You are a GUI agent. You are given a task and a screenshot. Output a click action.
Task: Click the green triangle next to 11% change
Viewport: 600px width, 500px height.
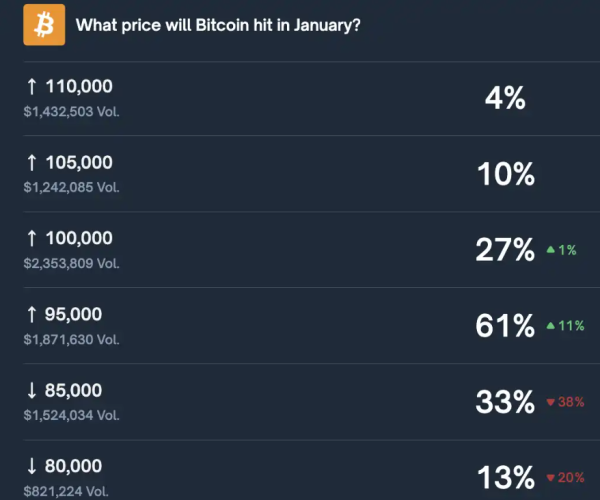pyautogui.click(x=551, y=326)
